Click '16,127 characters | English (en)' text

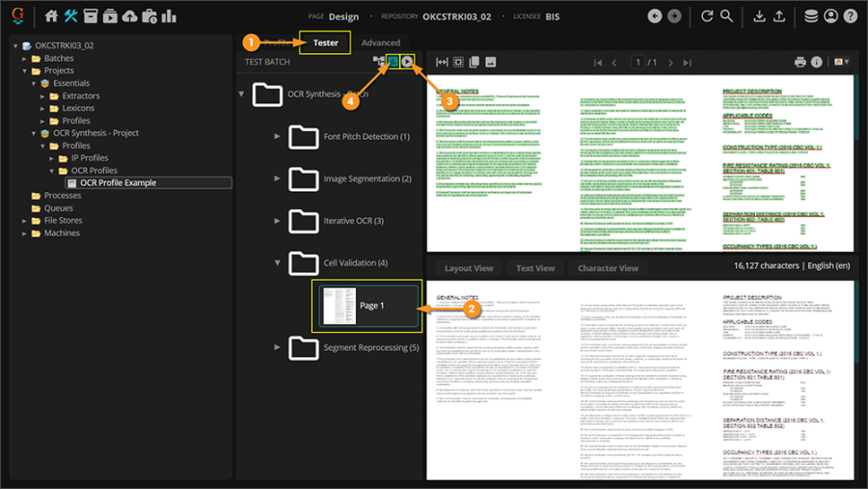(792, 266)
